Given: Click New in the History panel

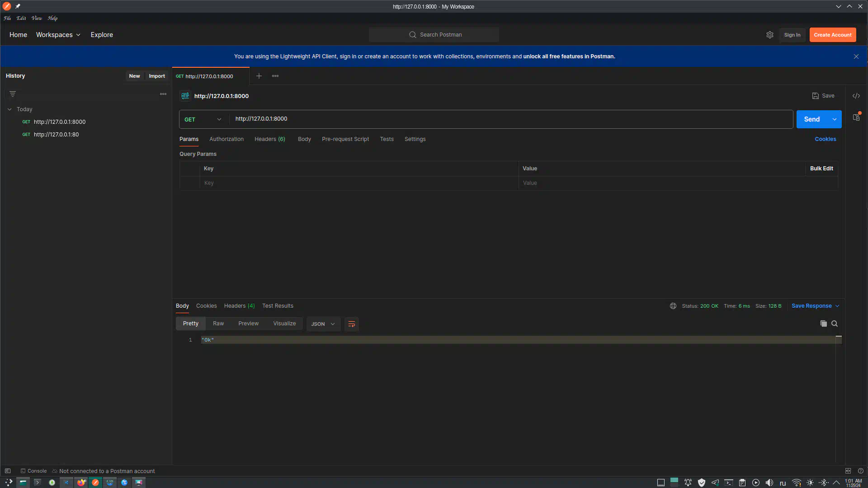Looking at the screenshot, I should pyautogui.click(x=134, y=76).
